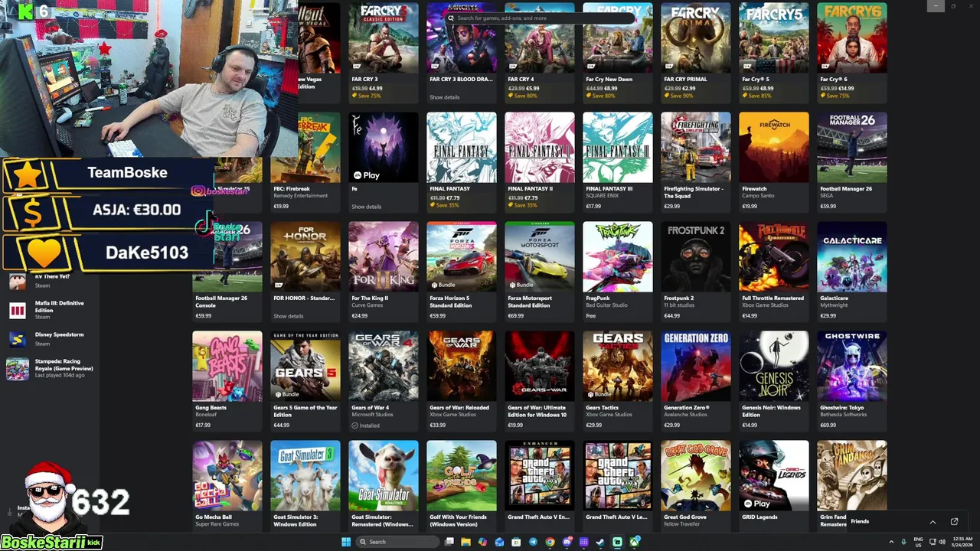Open the taskbar clock and date

point(962,542)
